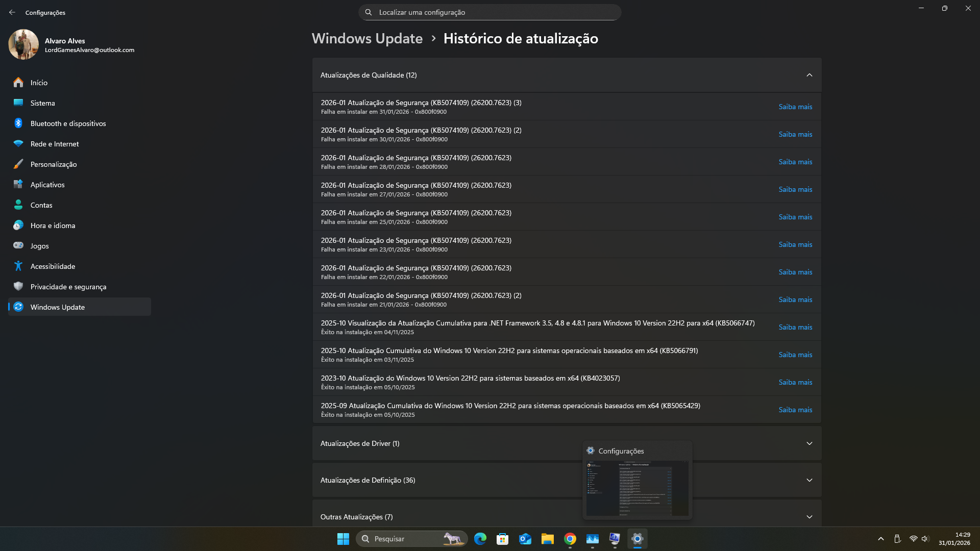The image size is (980, 551).
Task: Open Contas settings
Action: [80, 205]
